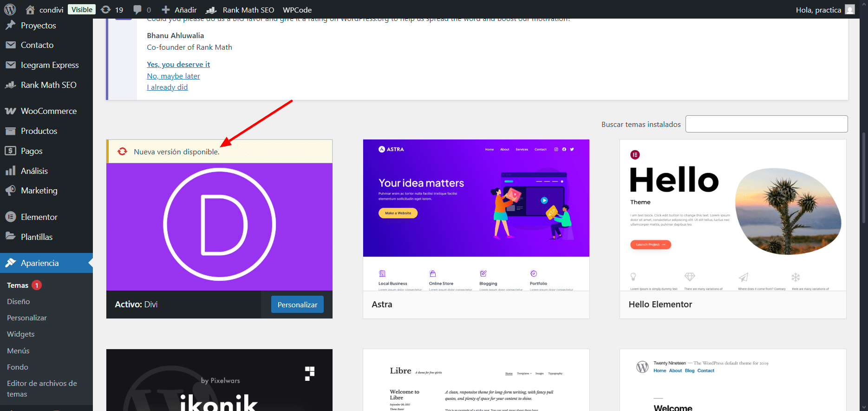The width and height of the screenshot is (868, 411).
Task: Go to Análisis in the sidebar
Action: click(x=34, y=171)
